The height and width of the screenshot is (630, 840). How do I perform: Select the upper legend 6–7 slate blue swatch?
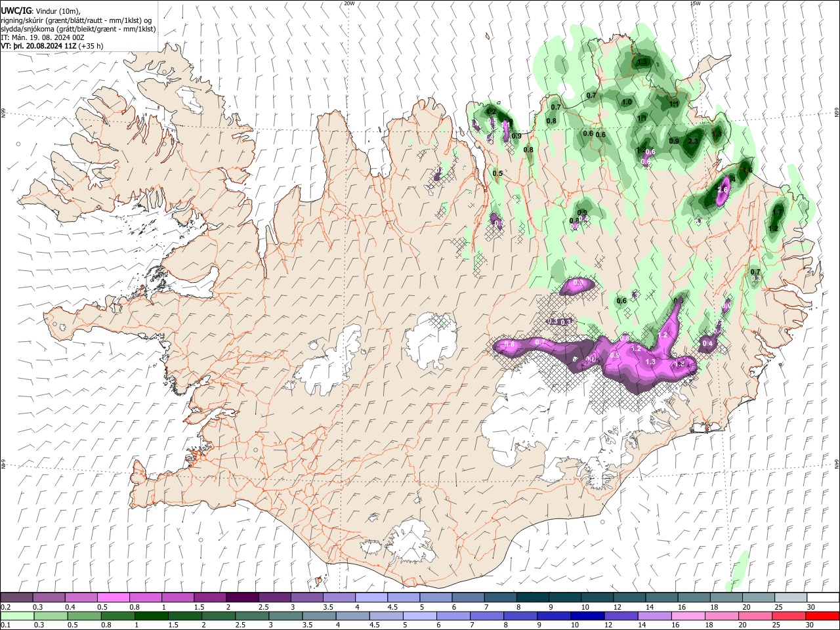(x=469, y=598)
